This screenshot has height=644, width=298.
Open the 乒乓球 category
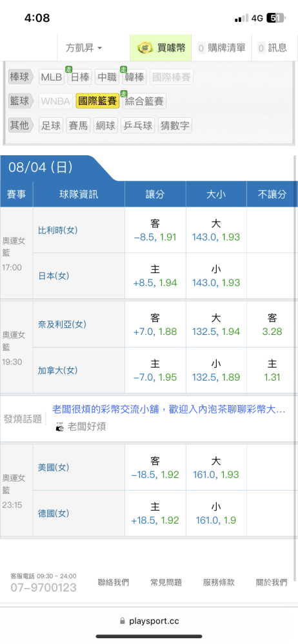click(138, 126)
